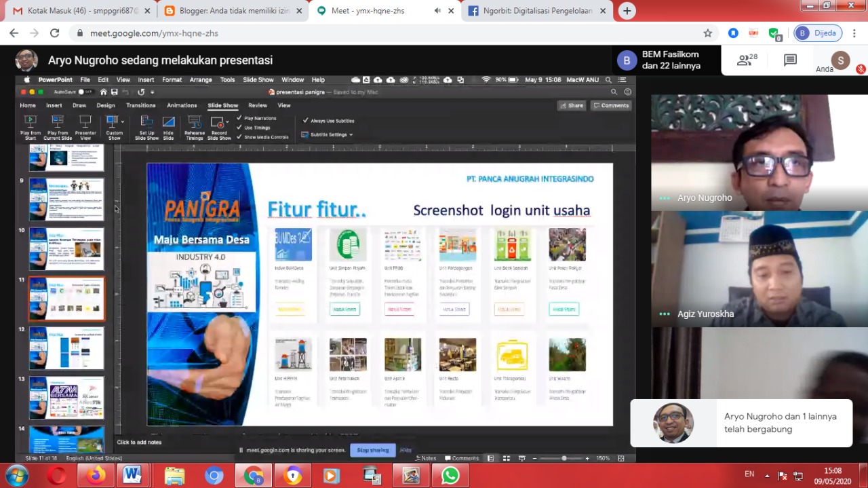Click the Hide link beside Stop sharing
The image size is (868, 488).
pos(406,450)
